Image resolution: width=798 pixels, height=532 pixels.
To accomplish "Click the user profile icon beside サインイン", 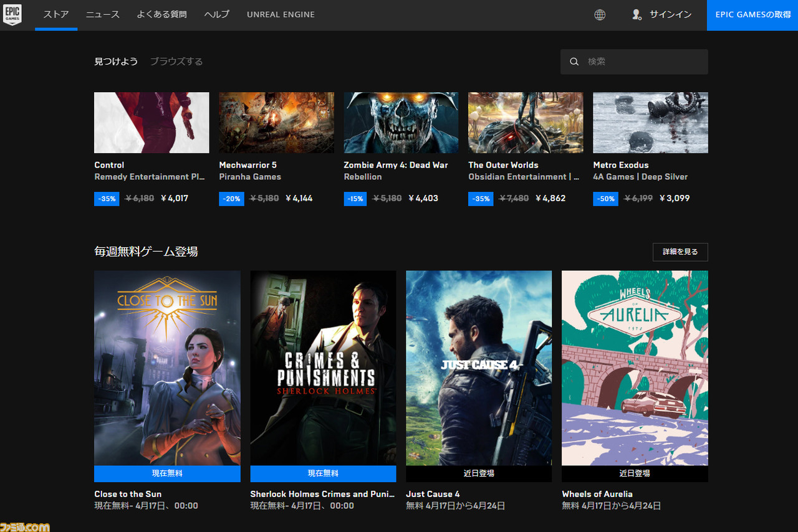I will 637,14.
